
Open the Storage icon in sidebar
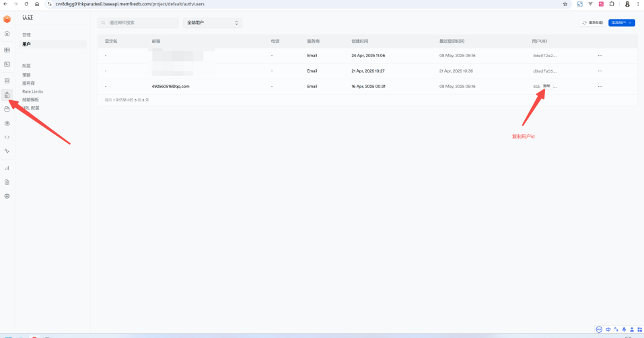click(7, 108)
